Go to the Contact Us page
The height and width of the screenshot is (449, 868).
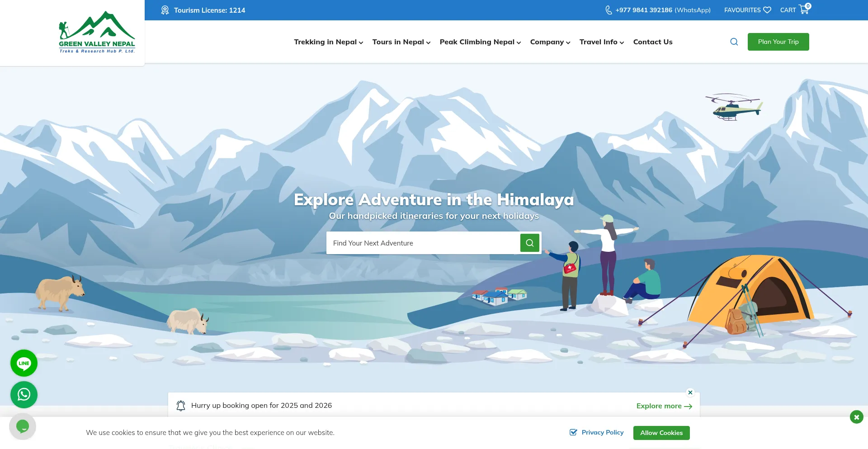point(653,42)
